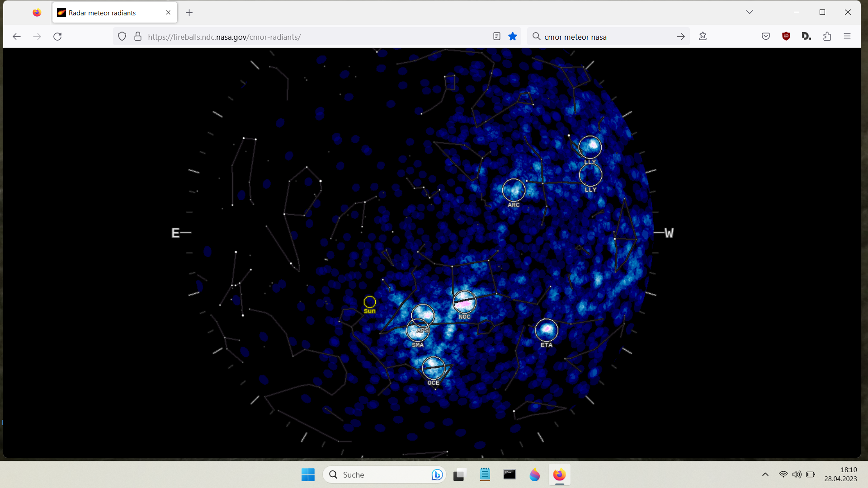Screen dimensions: 868x488
Task: Click the W west direction label
Action: [x=669, y=233]
